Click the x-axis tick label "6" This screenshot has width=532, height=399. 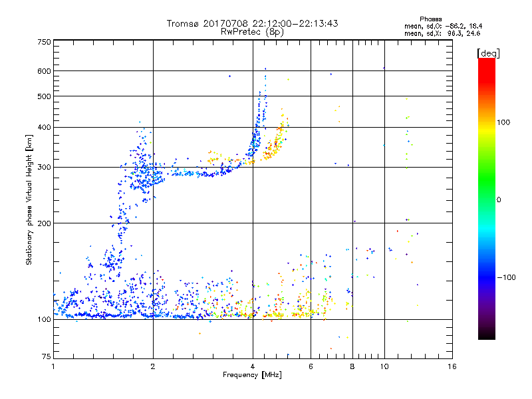[311, 366]
